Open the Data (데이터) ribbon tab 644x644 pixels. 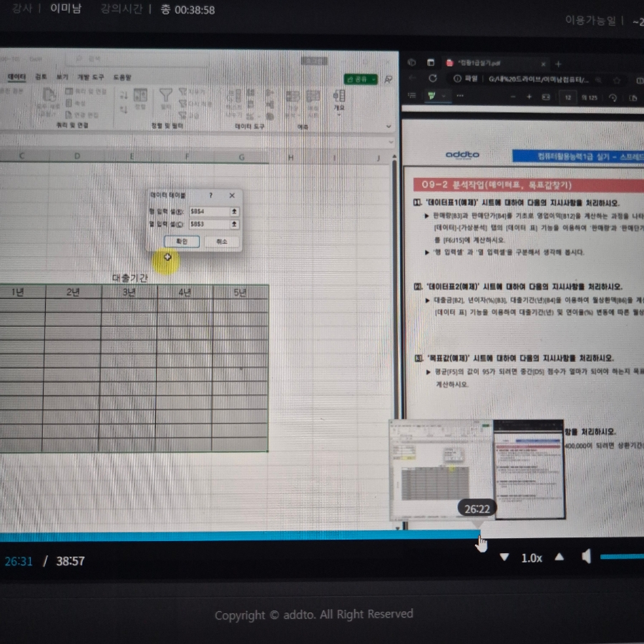pos(16,77)
